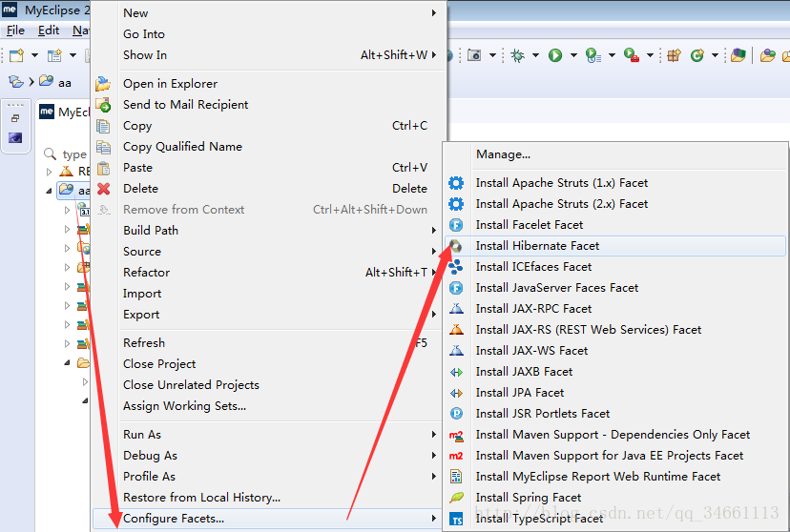
Task: Choose Install Spring Facet
Action: coord(615,498)
